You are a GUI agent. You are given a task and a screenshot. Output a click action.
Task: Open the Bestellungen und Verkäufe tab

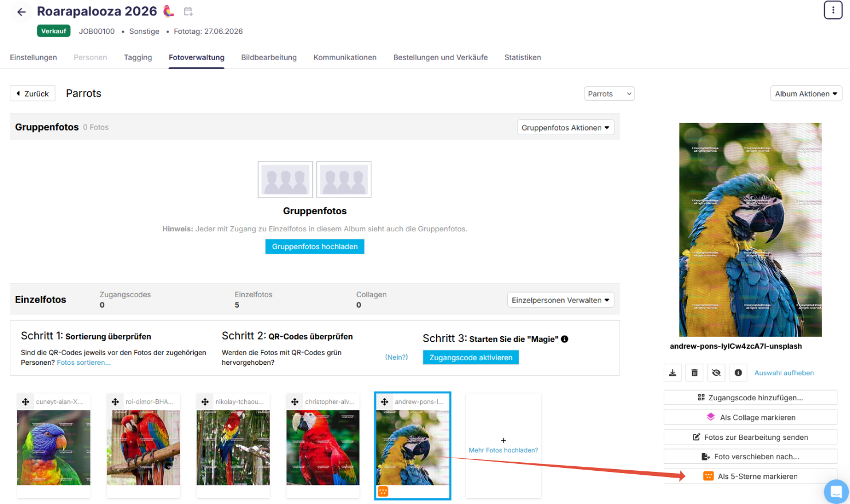click(440, 57)
